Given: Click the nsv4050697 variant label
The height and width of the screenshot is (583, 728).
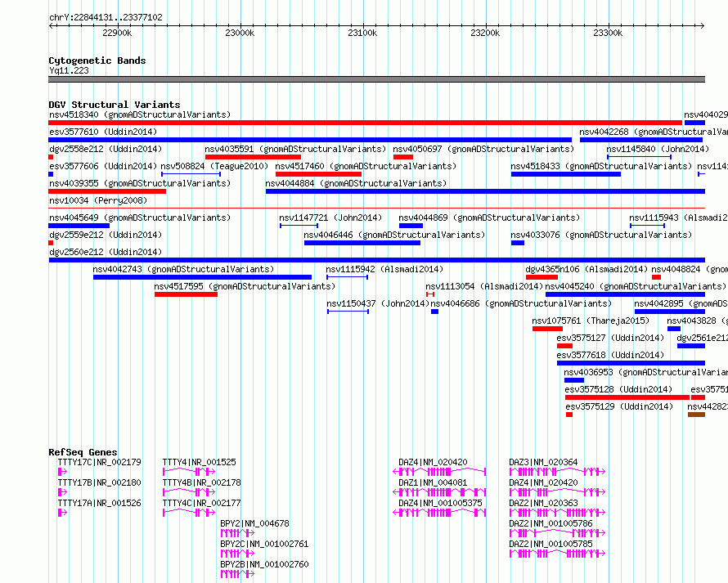Looking at the screenshot, I should [483, 149].
